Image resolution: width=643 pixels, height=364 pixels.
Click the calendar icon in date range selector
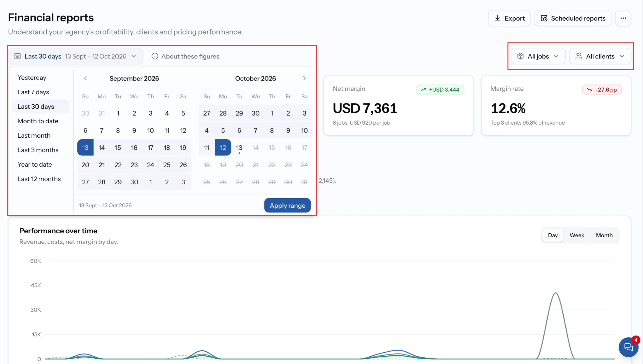17,56
